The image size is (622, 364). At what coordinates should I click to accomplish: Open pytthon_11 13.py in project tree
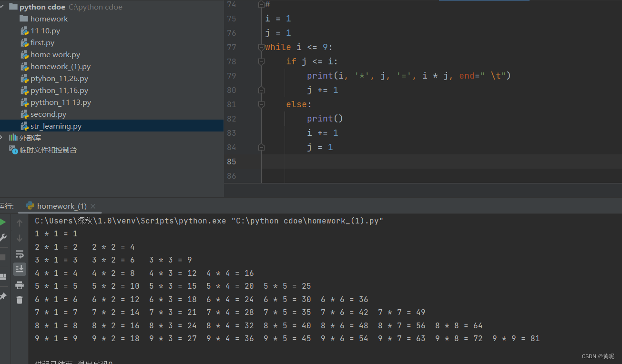[61, 102]
